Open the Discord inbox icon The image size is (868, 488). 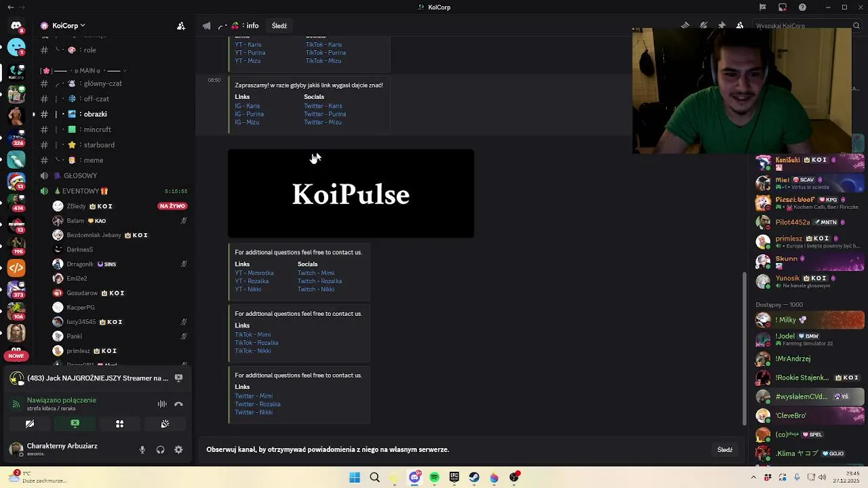pyautogui.click(x=783, y=7)
